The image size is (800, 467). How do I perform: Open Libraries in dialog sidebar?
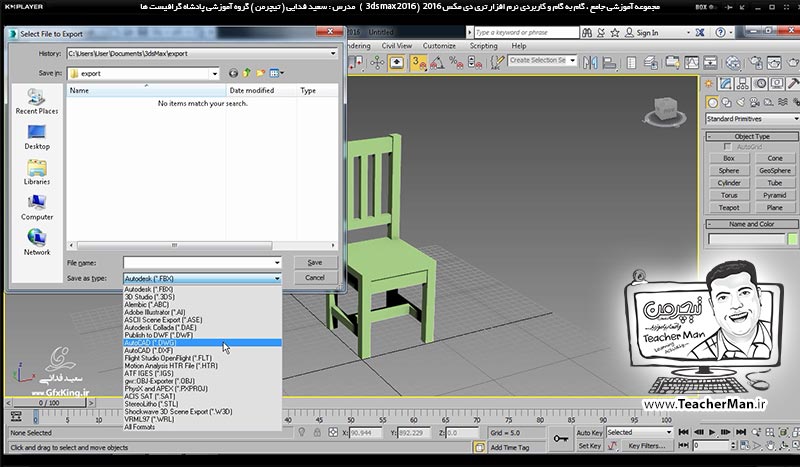click(37, 172)
